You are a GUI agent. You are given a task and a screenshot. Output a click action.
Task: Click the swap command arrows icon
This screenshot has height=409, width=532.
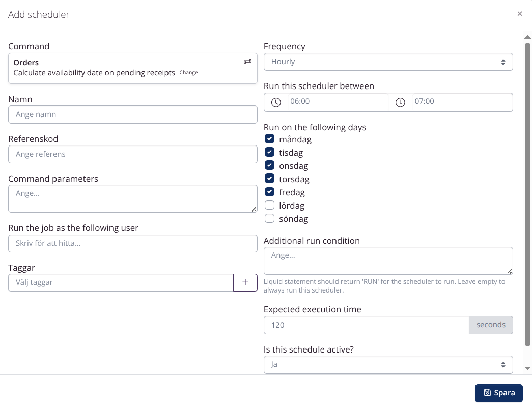(248, 62)
